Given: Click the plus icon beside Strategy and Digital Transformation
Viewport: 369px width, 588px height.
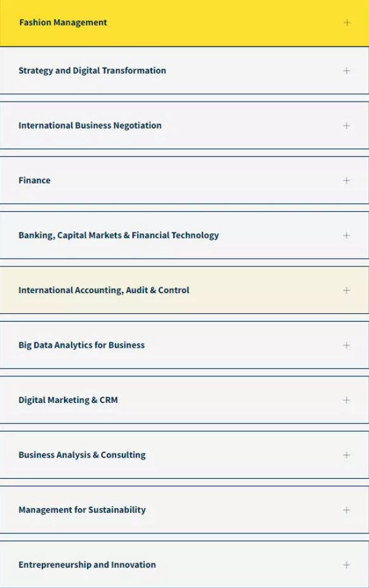Looking at the screenshot, I should (347, 71).
